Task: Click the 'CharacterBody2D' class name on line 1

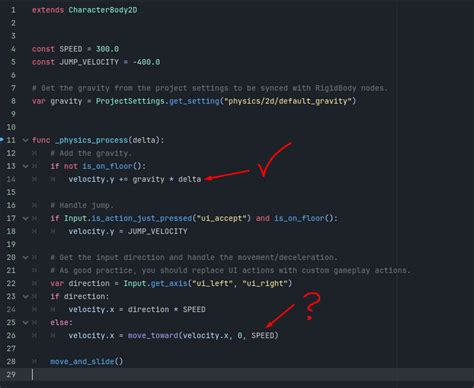Action: pyautogui.click(x=103, y=10)
